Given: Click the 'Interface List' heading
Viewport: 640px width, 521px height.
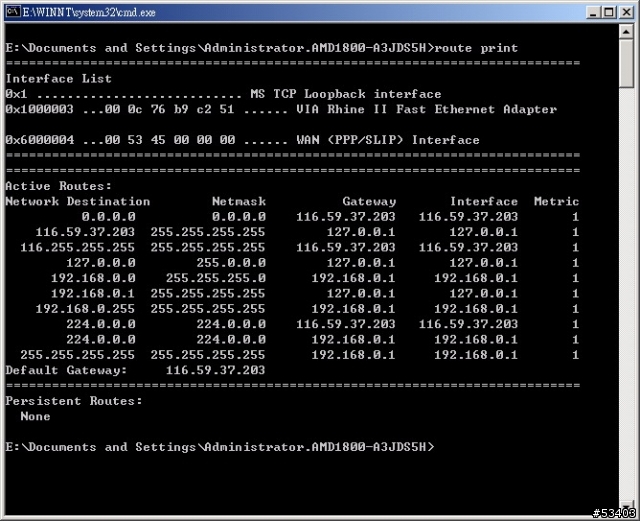Looking at the screenshot, I should (x=58, y=79).
